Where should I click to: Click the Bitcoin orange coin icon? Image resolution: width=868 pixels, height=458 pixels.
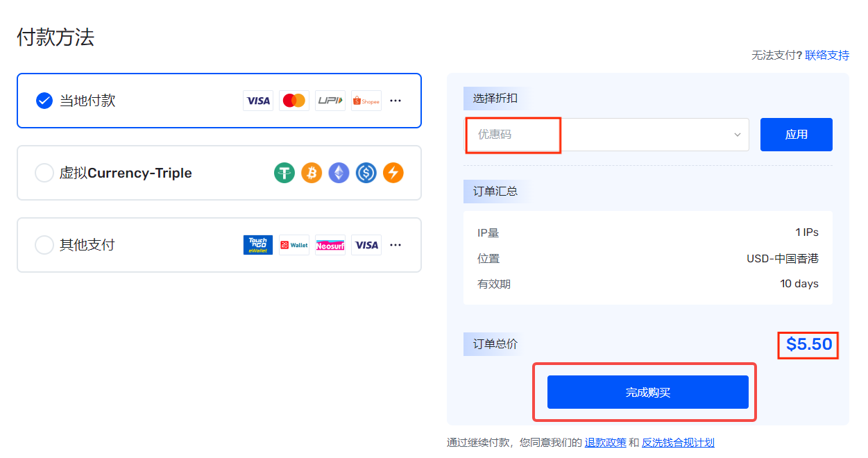coord(312,173)
